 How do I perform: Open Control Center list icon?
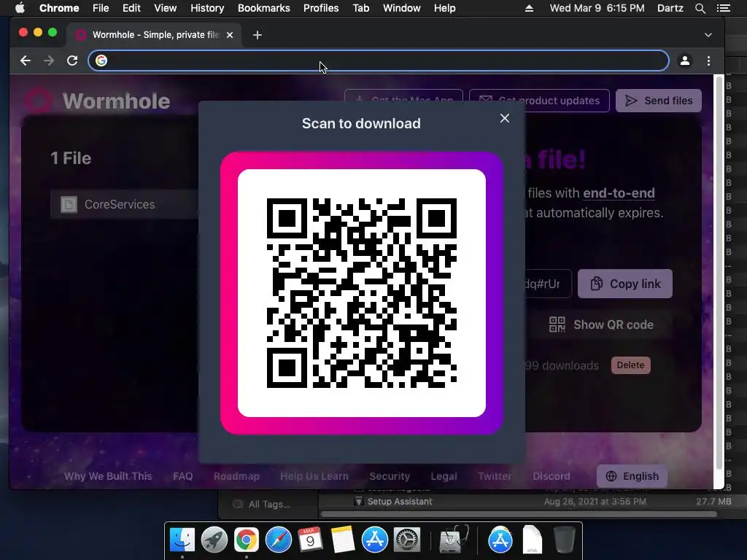coord(724,8)
